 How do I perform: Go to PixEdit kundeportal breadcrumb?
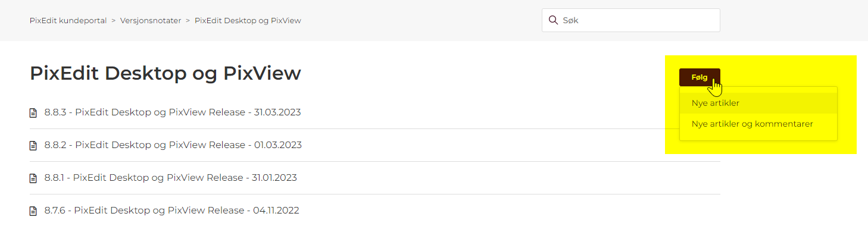68,20
